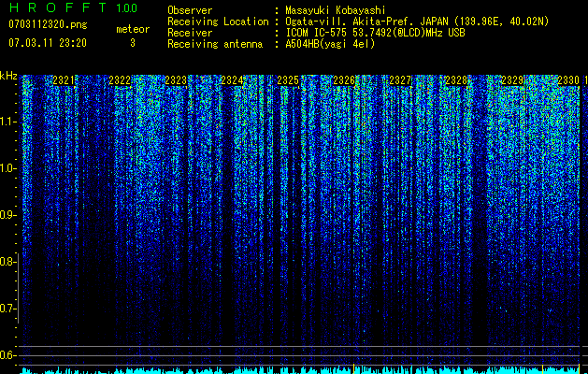
Task: Click the 0.6 frequency axis label
Action: [x=7, y=355]
